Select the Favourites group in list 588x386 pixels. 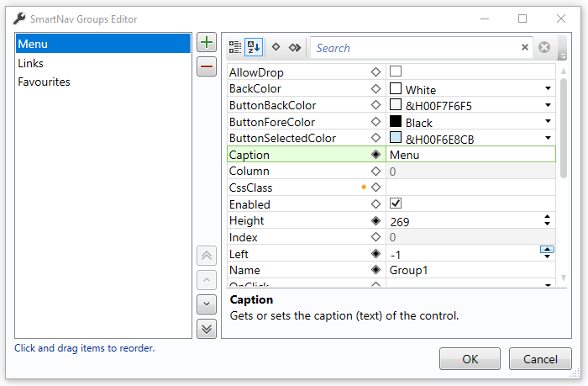[x=103, y=82]
